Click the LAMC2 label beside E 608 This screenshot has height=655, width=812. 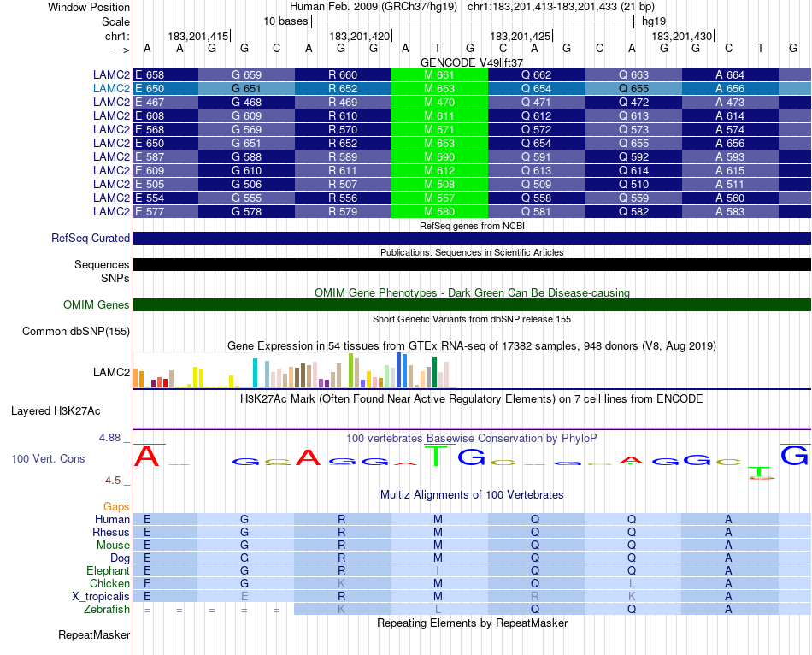pyautogui.click(x=111, y=115)
